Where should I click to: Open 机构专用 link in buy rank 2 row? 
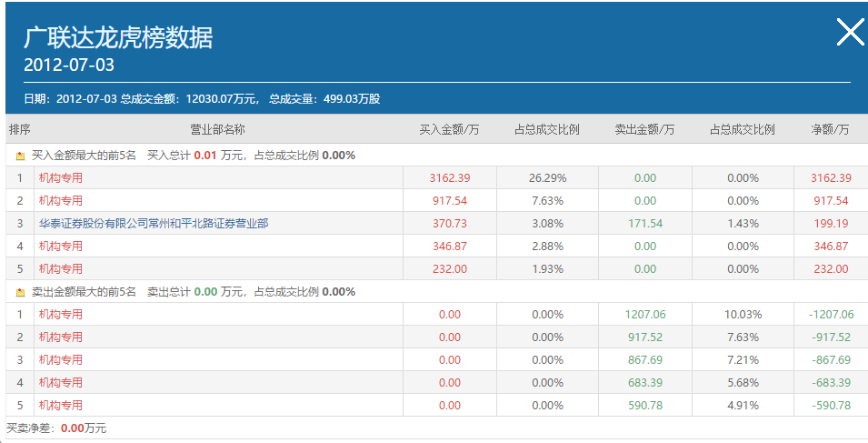coord(60,200)
